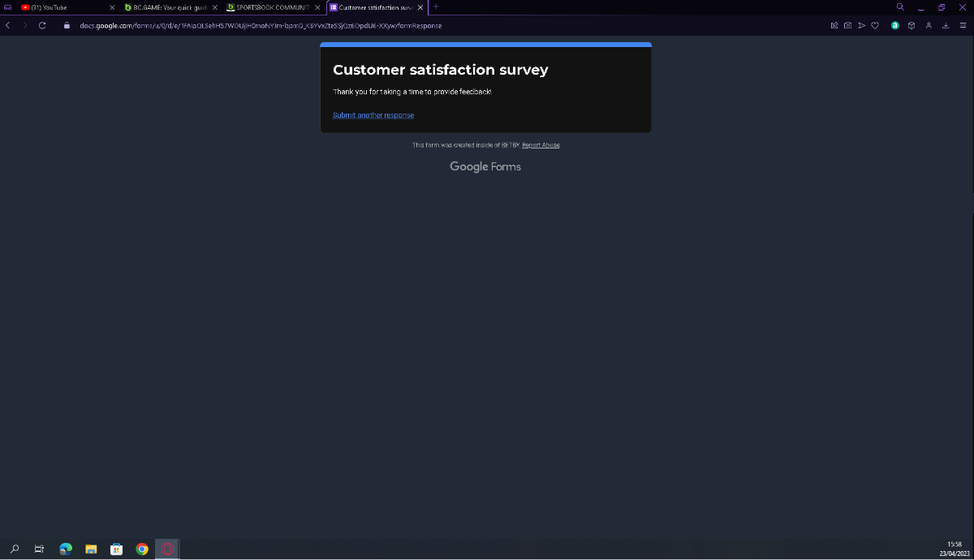Click the search tabs magnifier icon
Screen dimensions: 974x560
pyautogui.click(x=900, y=7)
